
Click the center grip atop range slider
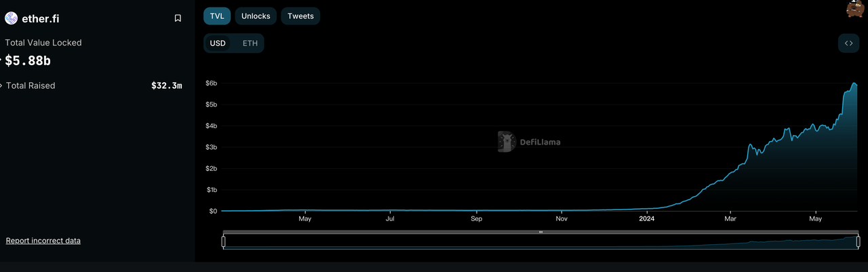pos(540,232)
